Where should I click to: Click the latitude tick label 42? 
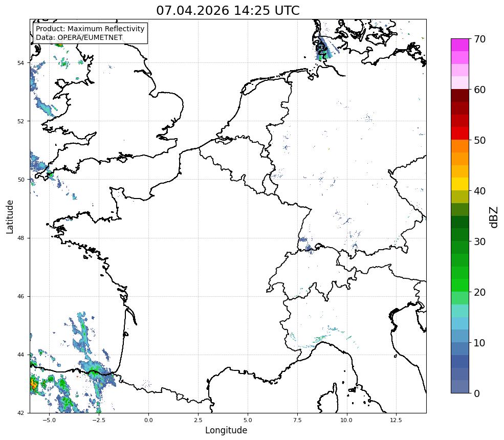pos(20,413)
